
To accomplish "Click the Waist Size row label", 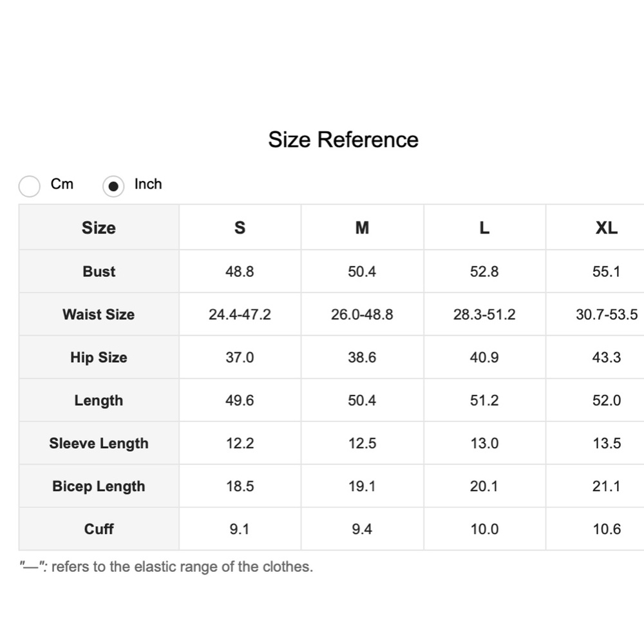I will pos(99,314).
